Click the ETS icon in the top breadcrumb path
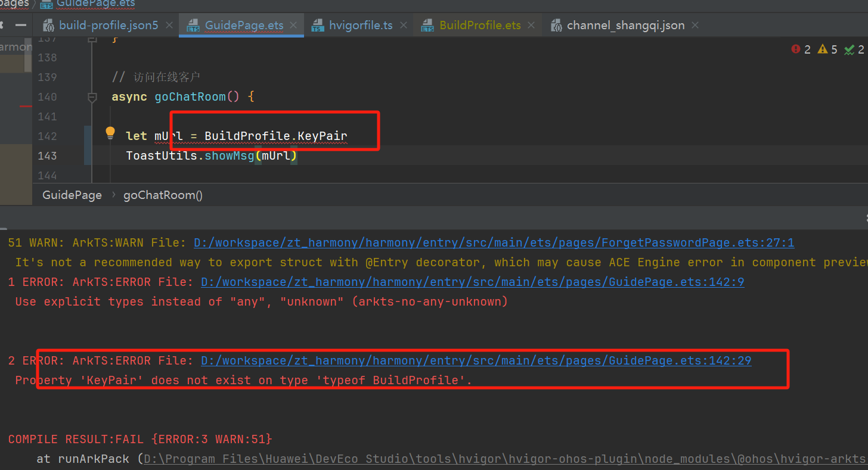This screenshot has width=868, height=470. (x=46, y=4)
